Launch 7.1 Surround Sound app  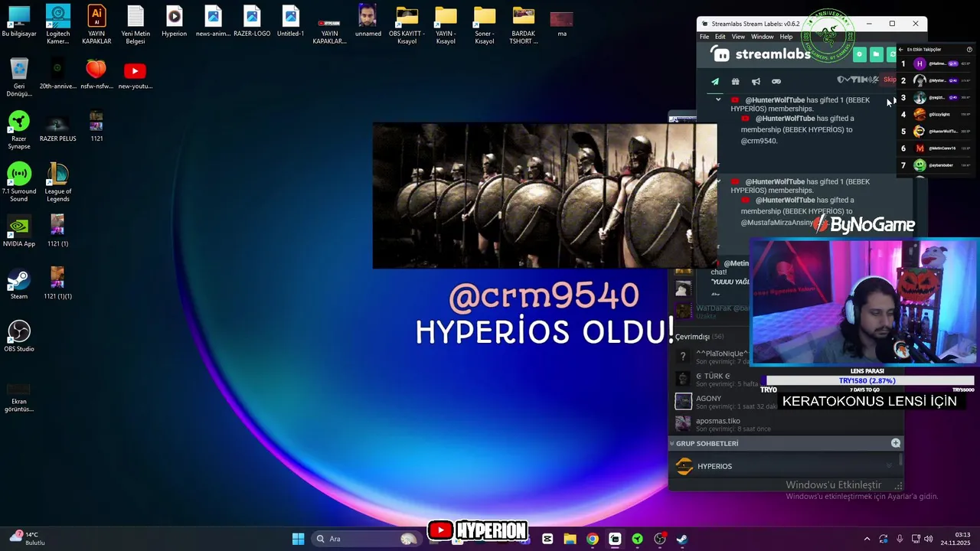pyautogui.click(x=19, y=182)
